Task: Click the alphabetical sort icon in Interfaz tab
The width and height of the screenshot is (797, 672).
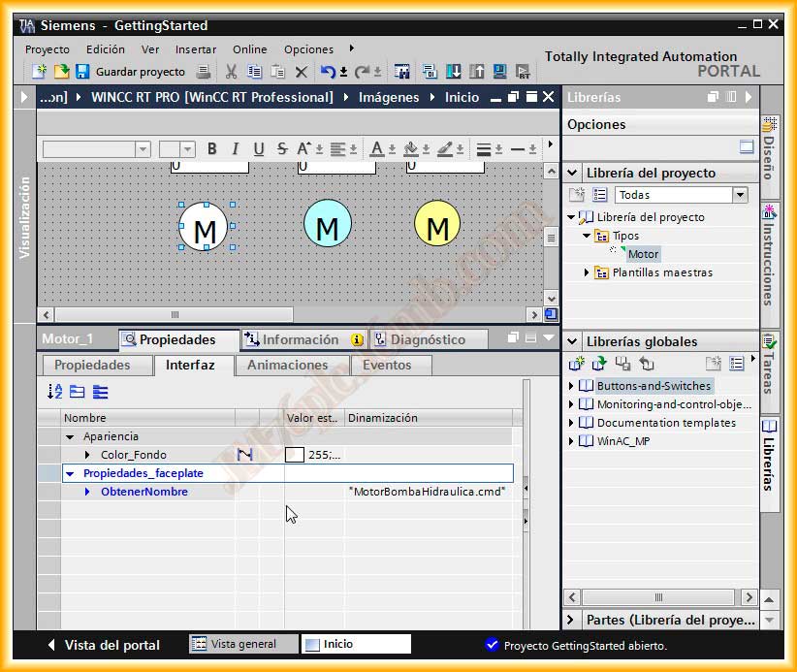Action: (x=54, y=392)
